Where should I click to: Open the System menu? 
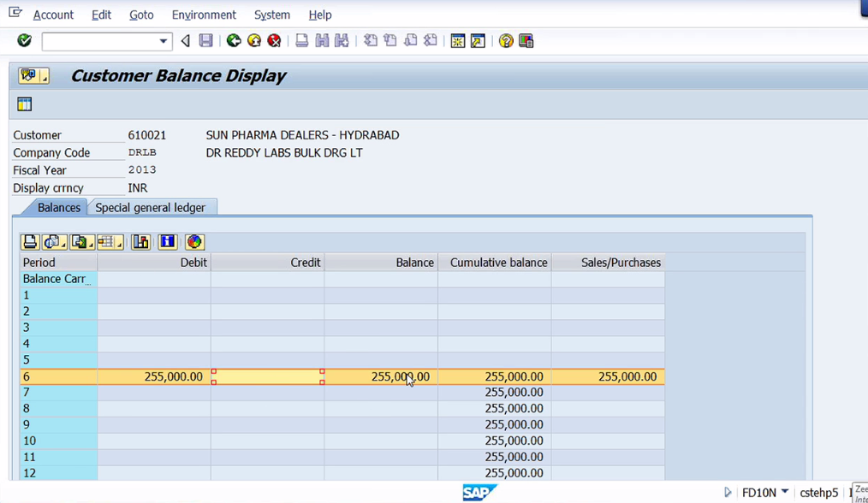tap(272, 15)
